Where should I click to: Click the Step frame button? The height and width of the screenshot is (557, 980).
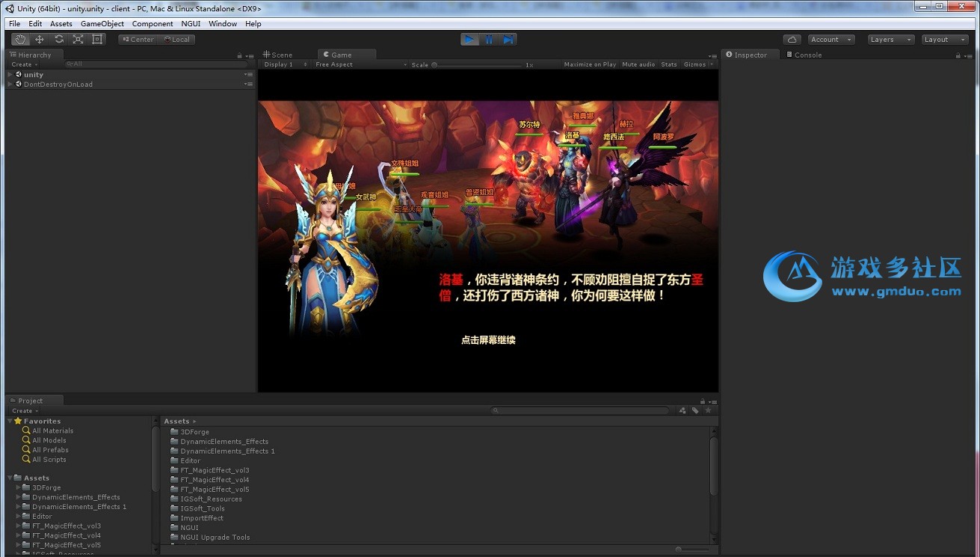pyautogui.click(x=508, y=40)
